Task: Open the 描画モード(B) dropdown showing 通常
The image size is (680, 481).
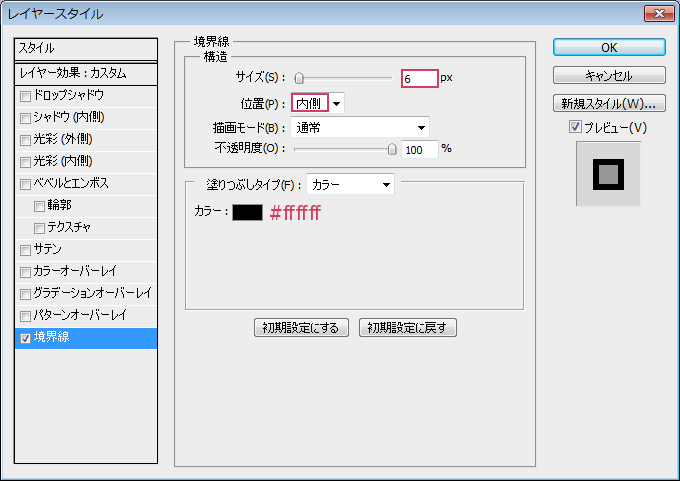Action: pos(360,128)
